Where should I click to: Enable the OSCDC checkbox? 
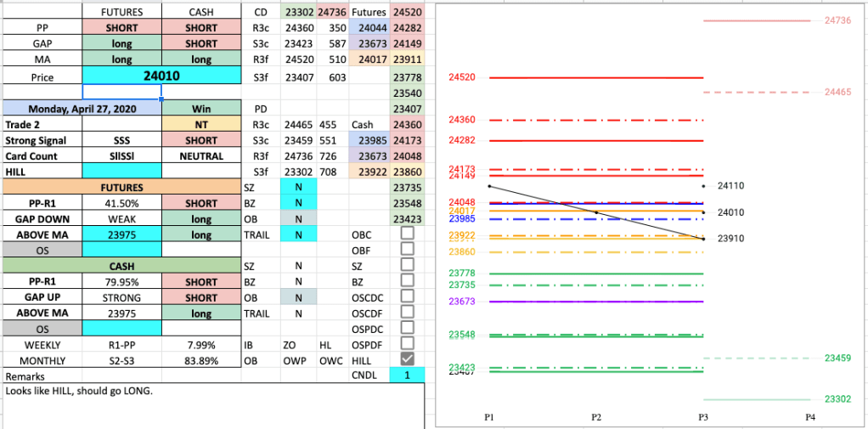click(407, 296)
